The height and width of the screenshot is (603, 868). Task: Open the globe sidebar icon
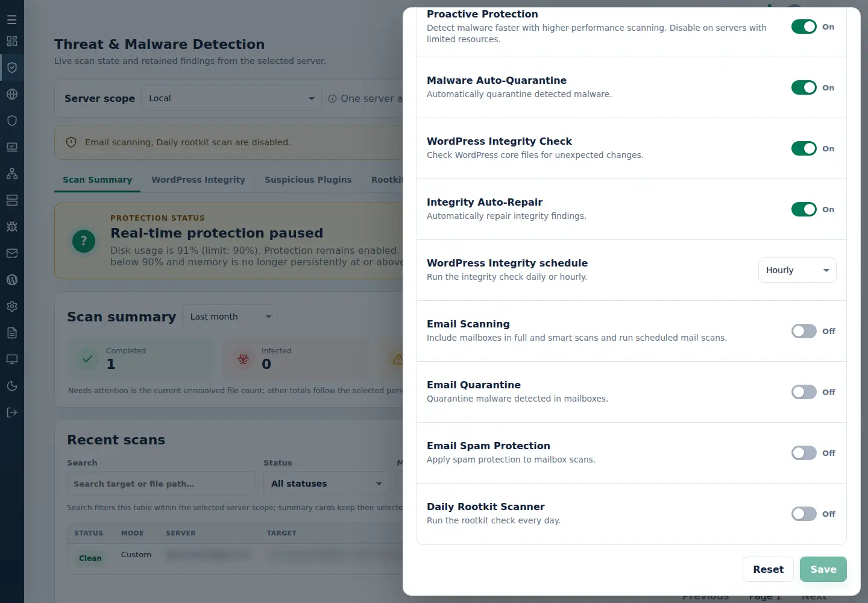tap(12, 94)
